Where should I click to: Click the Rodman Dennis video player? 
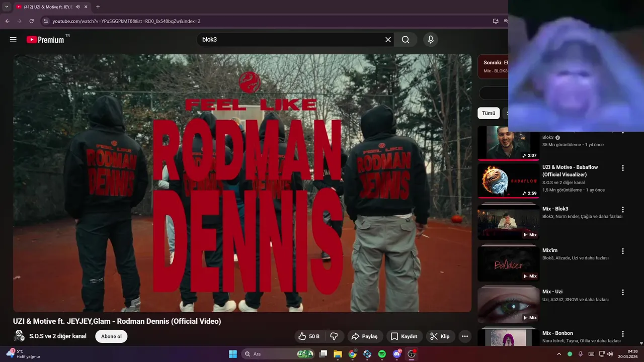(242, 183)
